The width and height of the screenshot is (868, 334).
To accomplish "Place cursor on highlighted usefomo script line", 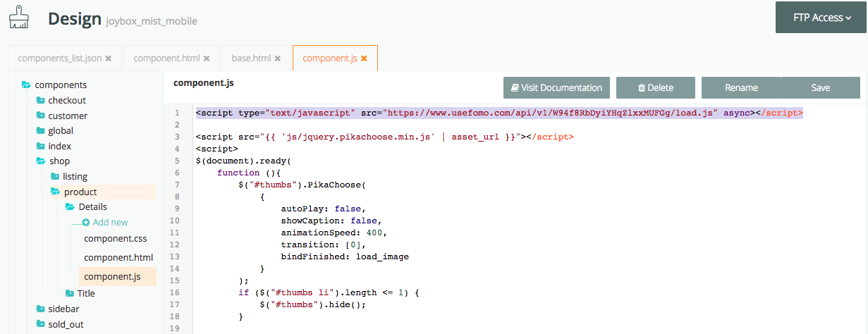I will click(499, 113).
